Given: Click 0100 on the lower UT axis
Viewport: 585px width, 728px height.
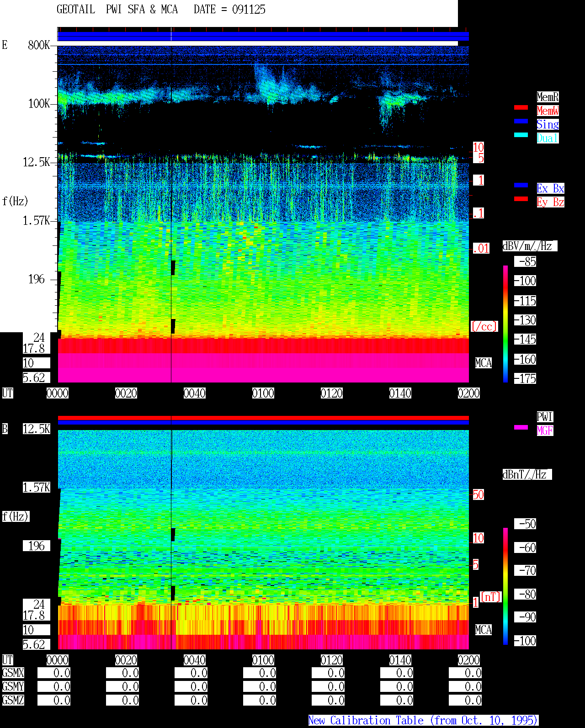Looking at the screenshot, I should pyautogui.click(x=263, y=660).
